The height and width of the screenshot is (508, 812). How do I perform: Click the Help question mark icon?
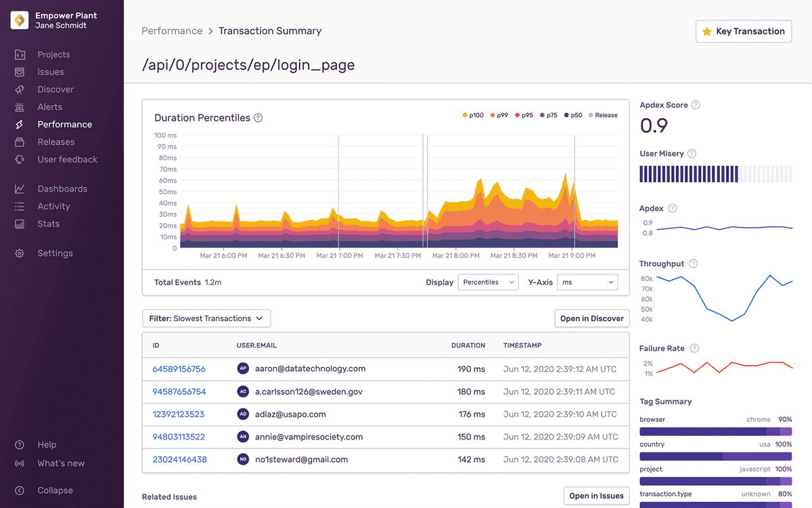(x=20, y=445)
